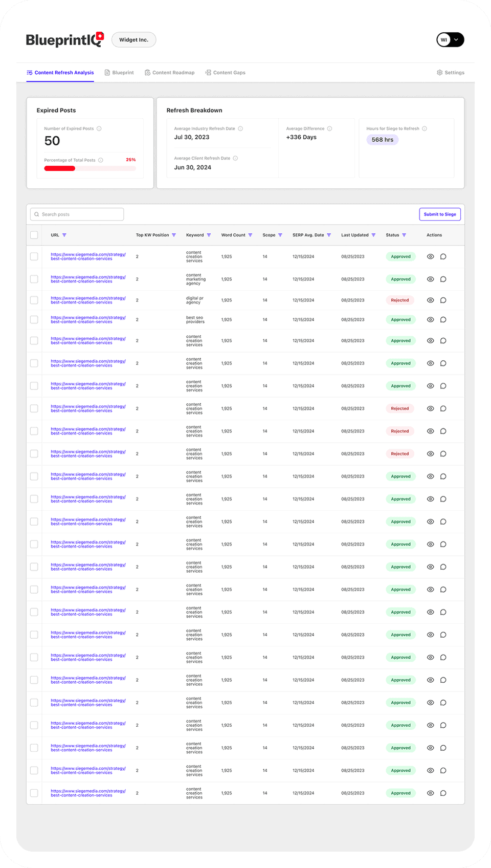Screen dimensions: 491x868
Task: Click comment icon in the first table row
Action: pyautogui.click(x=443, y=257)
